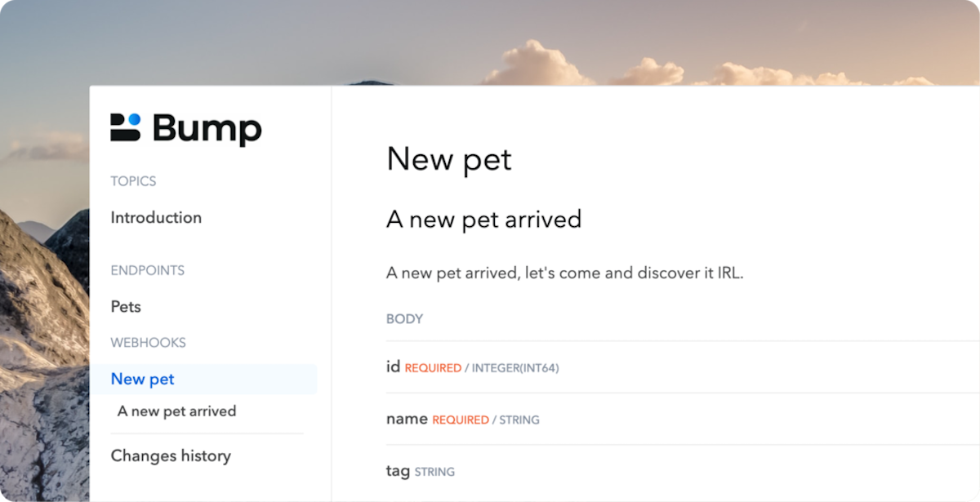View the Changes history page
The image size is (980, 502).
tap(171, 455)
